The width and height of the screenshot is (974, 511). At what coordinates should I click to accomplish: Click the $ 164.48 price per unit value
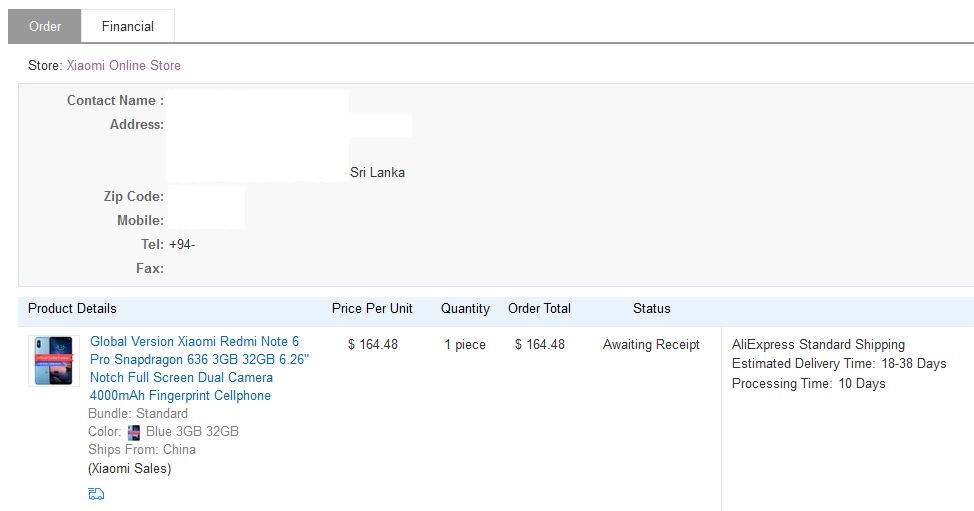point(373,345)
